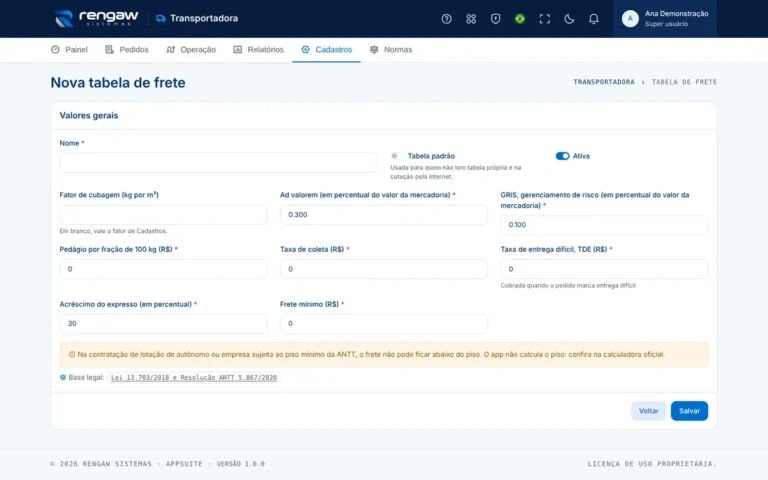The width and height of the screenshot is (768, 480).
Task: Click the Relatórios chart icon
Action: (238, 49)
